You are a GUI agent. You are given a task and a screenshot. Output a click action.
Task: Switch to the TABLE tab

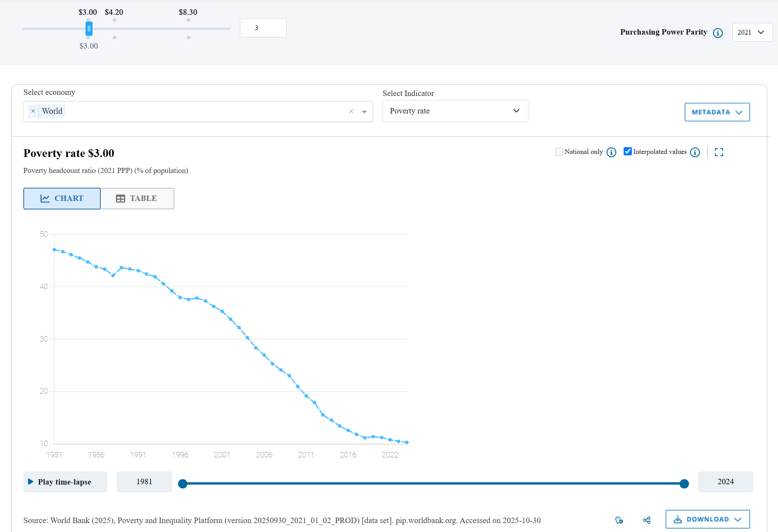pyautogui.click(x=137, y=199)
